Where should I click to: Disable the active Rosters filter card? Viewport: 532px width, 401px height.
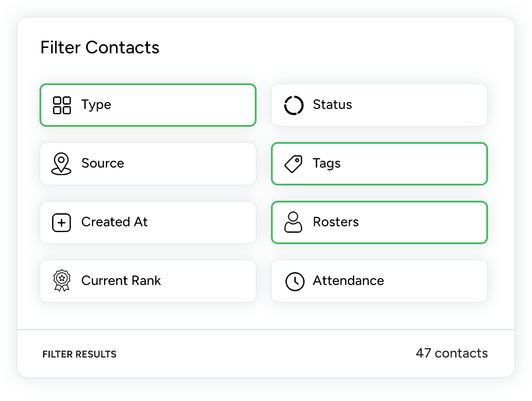379,223
